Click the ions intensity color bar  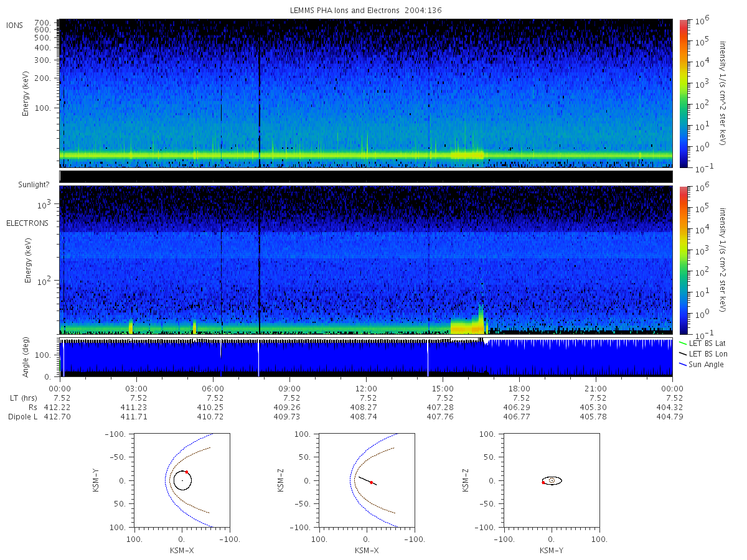683,93
